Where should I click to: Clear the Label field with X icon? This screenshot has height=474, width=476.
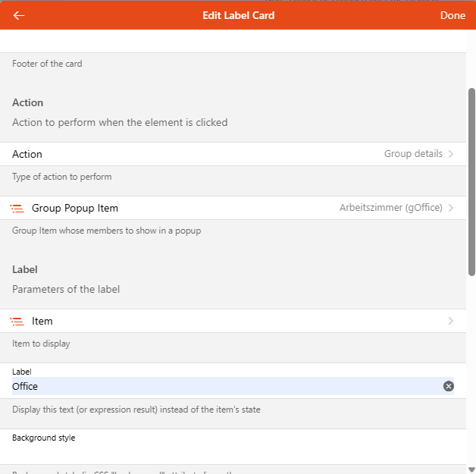coord(448,386)
